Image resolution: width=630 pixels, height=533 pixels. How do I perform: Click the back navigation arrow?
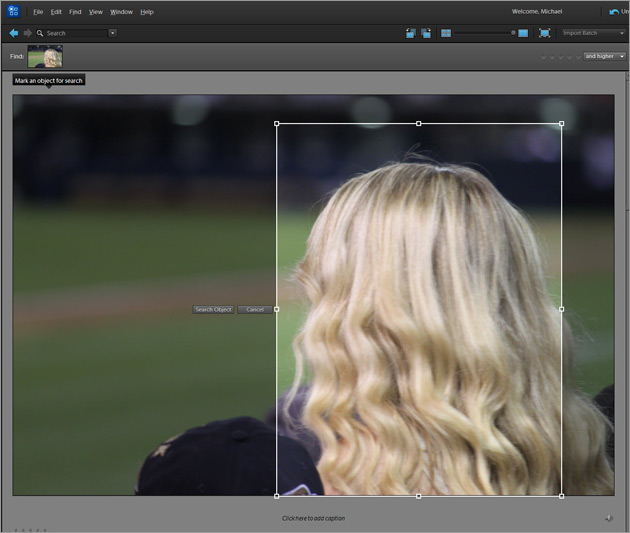coord(13,33)
